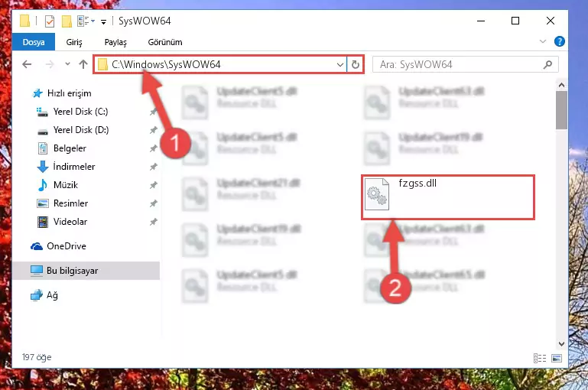Go back with the back arrow

pos(27,64)
